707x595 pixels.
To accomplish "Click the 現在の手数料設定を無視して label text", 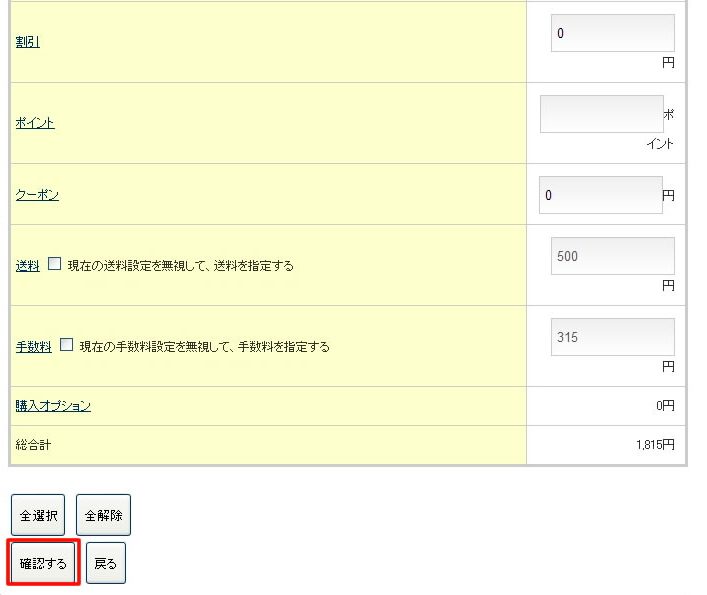I will [x=204, y=347].
